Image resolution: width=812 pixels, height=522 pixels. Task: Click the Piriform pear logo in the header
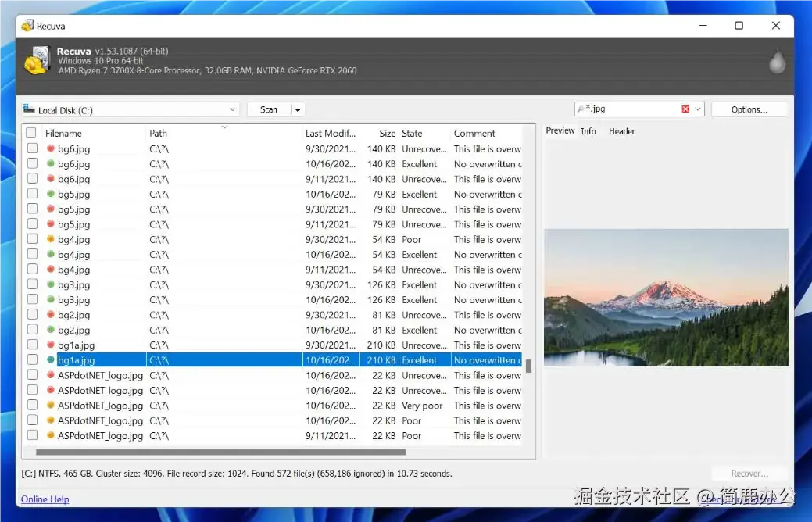[777, 61]
